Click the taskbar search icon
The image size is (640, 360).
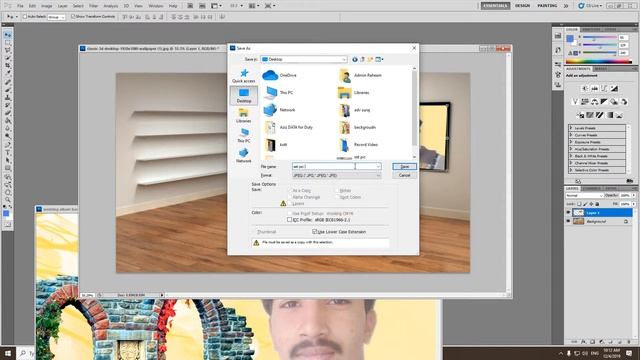point(23,353)
